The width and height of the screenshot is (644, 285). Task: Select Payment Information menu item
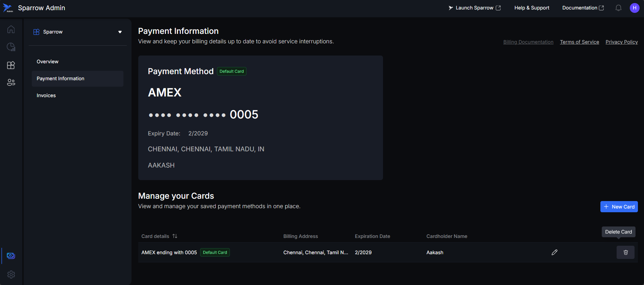pyautogui.click(x=61, y=79)
